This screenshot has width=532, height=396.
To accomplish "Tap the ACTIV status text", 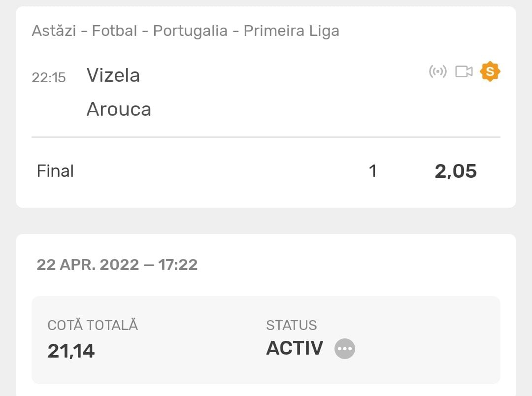I will (295, 348).
